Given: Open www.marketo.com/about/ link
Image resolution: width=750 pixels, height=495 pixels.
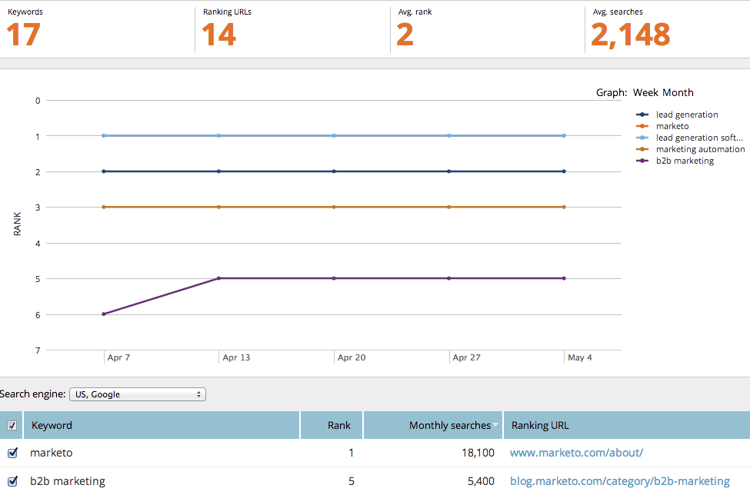Looking at the screenshot, I should point(576,452).
